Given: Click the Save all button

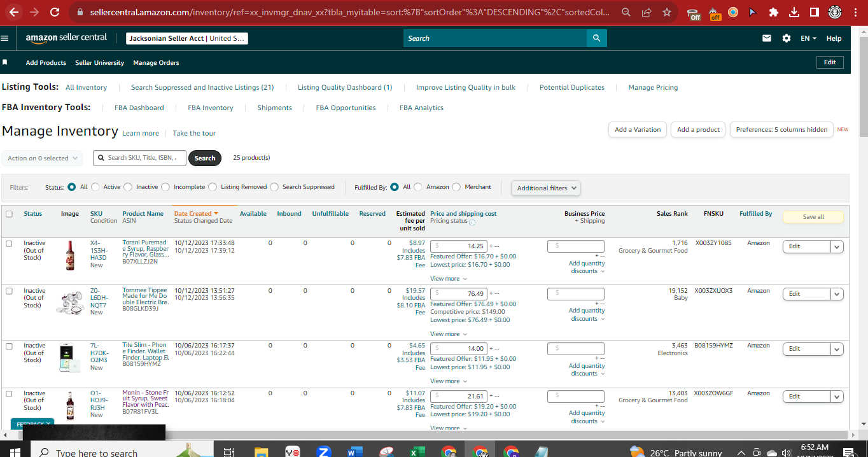Looking at the screenshot, I should pyautogui.click(x=813, y=217).
